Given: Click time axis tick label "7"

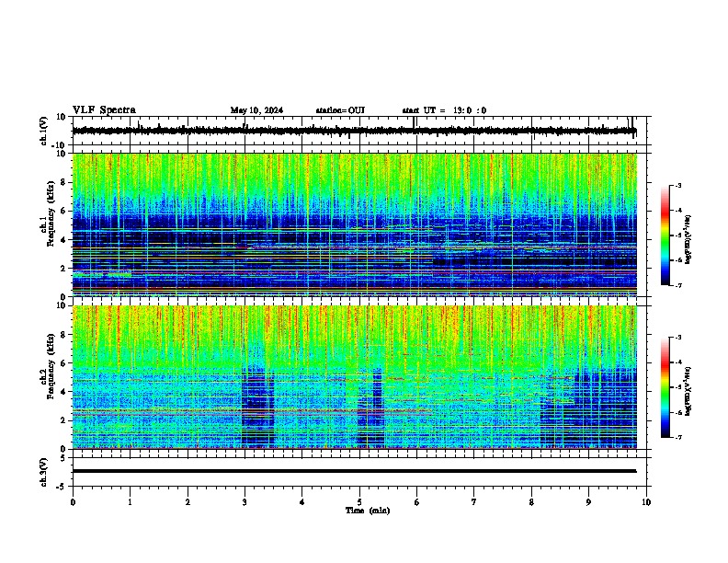Looking at the screenshot, I should pos(474,502).
